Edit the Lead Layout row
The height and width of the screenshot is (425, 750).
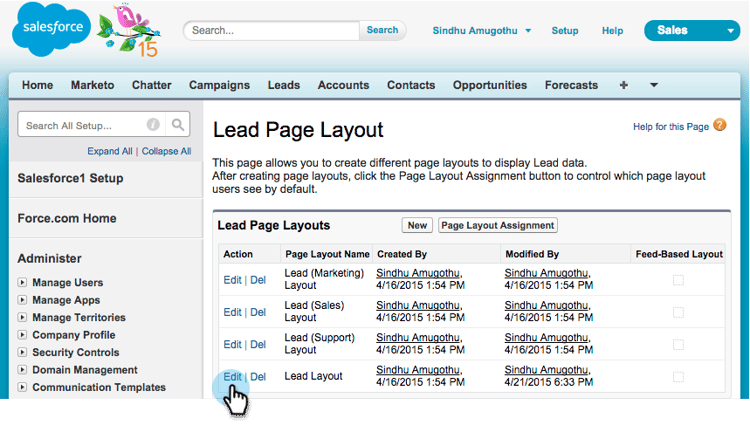(232, 377)
